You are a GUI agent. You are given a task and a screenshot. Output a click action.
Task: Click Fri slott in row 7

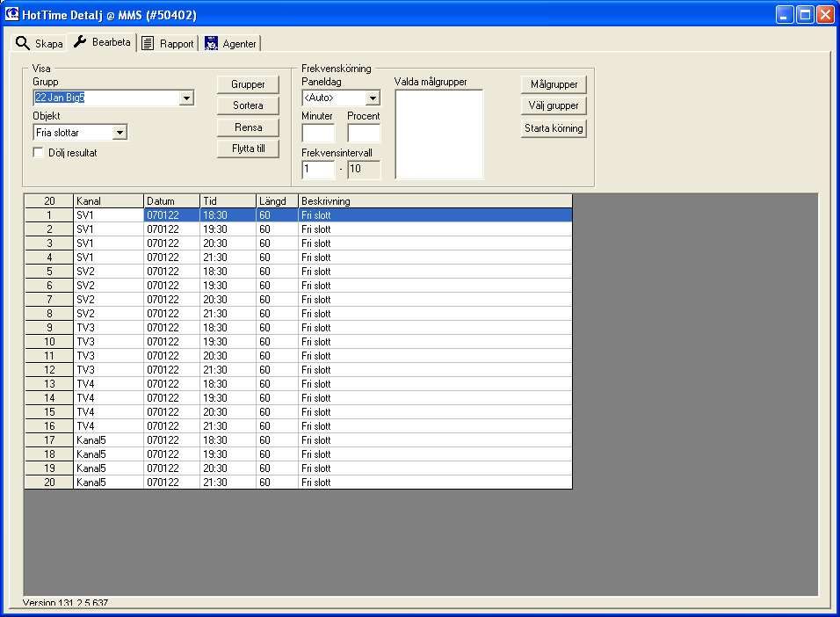435,300
